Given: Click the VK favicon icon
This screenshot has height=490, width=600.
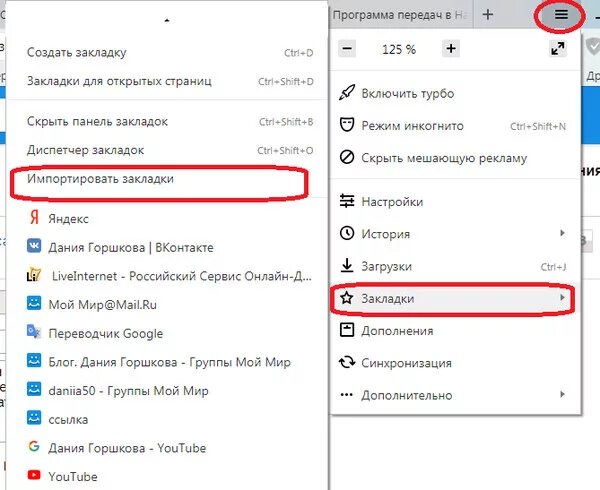Looking at the screenshot, I should (34, 246).
